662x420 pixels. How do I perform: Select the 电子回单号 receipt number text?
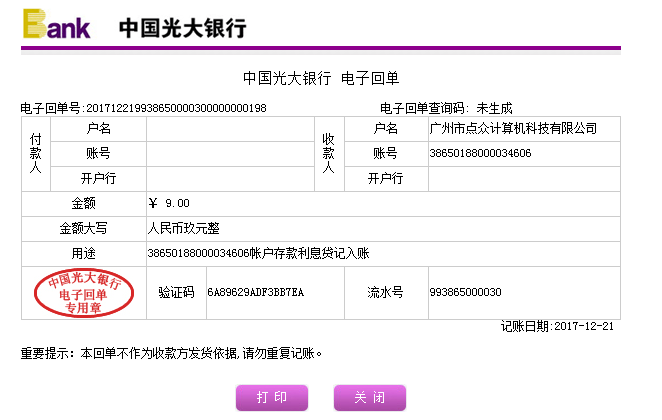click(x=144, y=108)
